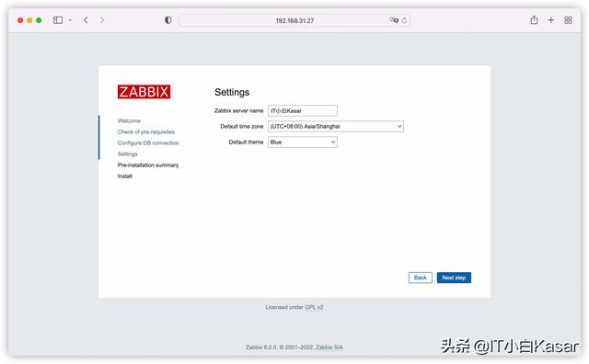This screenshot has width=589, height=364.
Task: Open a new tab
Action: pos(550,20)
